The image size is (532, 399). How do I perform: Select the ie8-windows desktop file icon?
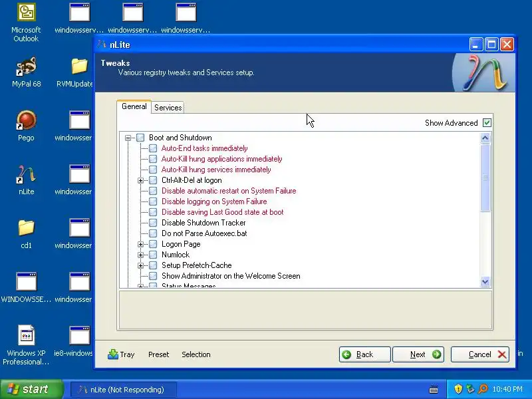pos(79,335)
